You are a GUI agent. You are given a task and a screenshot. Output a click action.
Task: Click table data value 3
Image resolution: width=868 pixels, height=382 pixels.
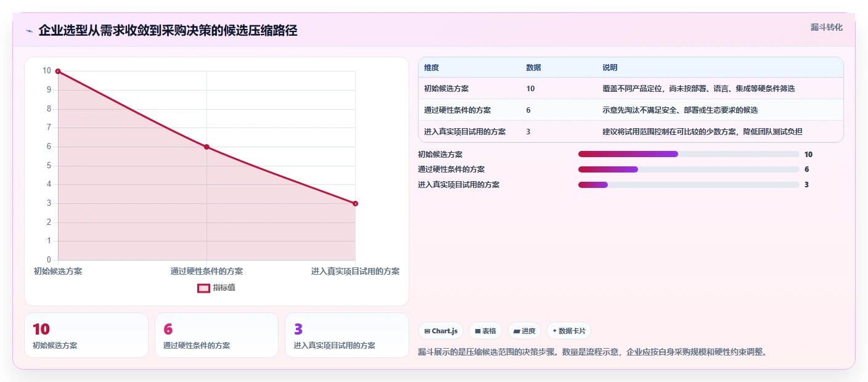(528, 132)
